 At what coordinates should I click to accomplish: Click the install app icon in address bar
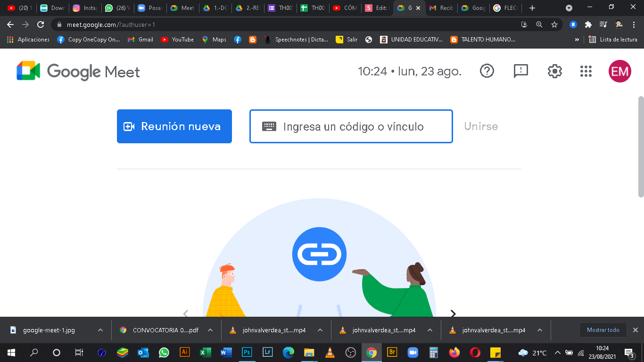tap(524, 25)
